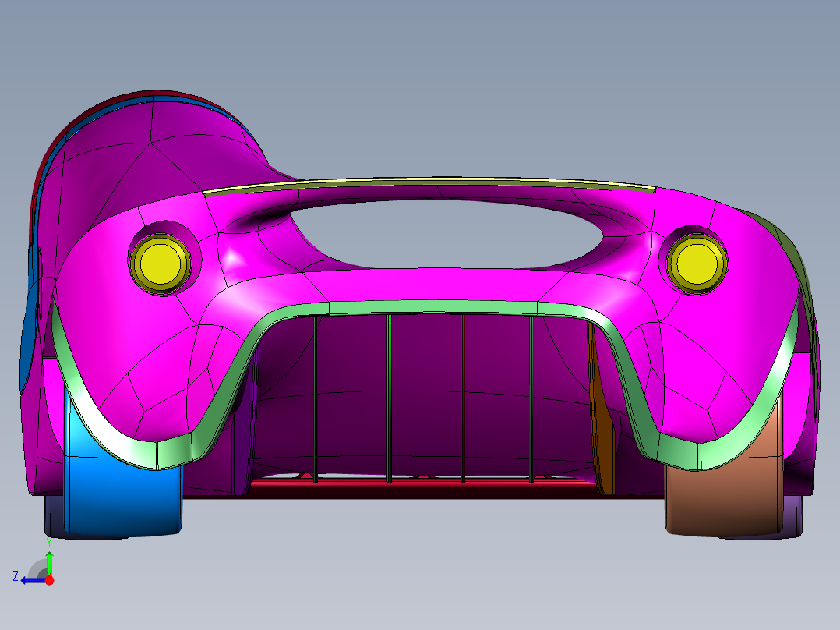This screenshot has width=840, height=630.
Task: Click the red origin sphere of triad
Action: click(49, 580)
